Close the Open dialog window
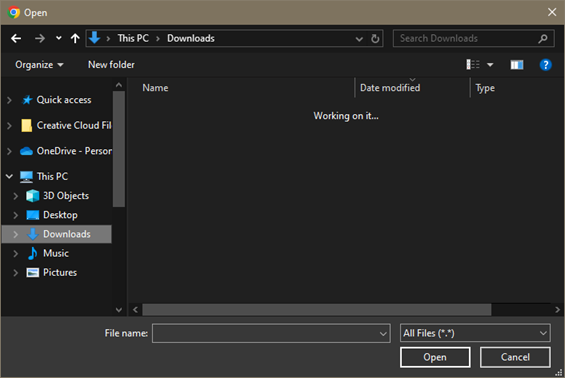 click(x=552, y=12)
